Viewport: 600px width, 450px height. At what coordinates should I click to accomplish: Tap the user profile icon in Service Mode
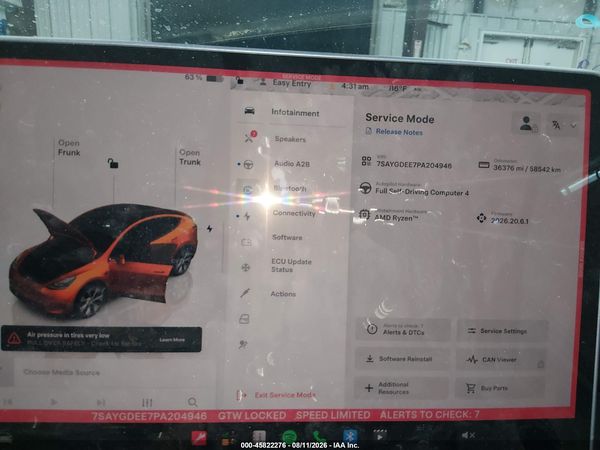pyautogui.click(x=526, y=124)
